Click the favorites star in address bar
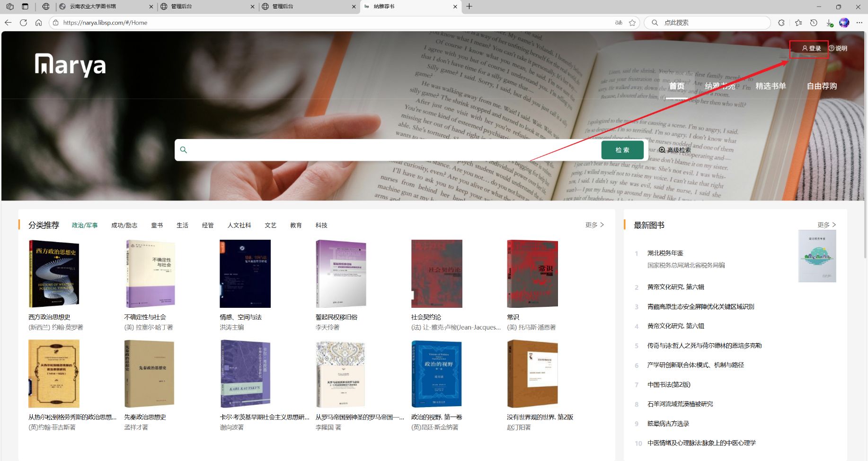Image resolution: width=868 pixels, height=461 pixels. pos(632,23)
